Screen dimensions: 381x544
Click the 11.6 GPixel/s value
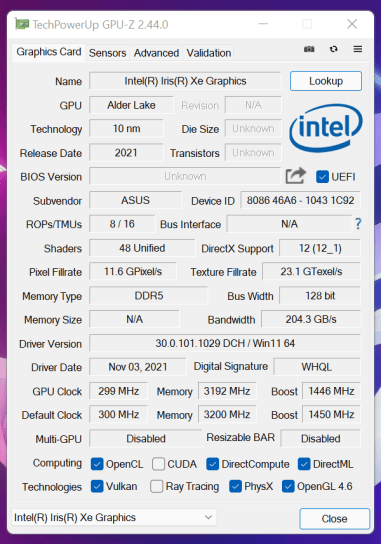pyautogui.click(x=133, y=272)
